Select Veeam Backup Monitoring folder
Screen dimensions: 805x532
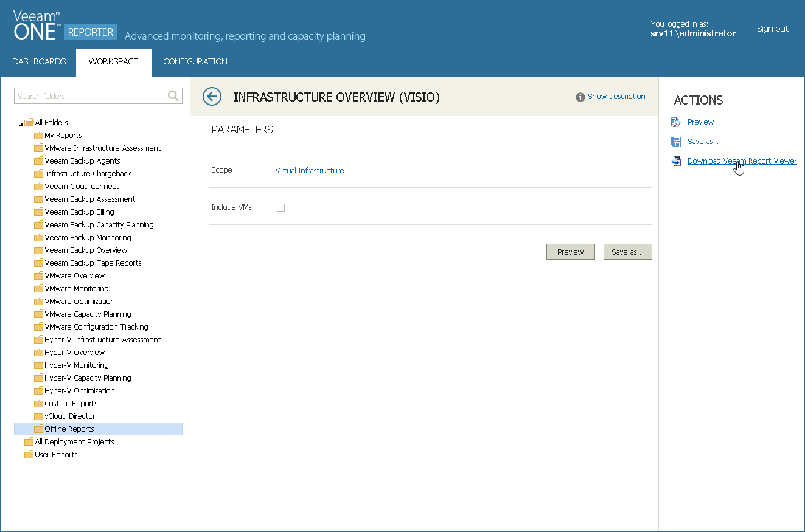[88, 237]
